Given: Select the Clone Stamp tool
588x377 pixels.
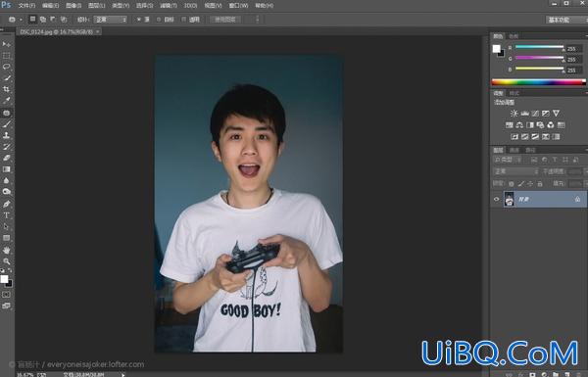Looking at the screenshot, I should coord(7,135).
